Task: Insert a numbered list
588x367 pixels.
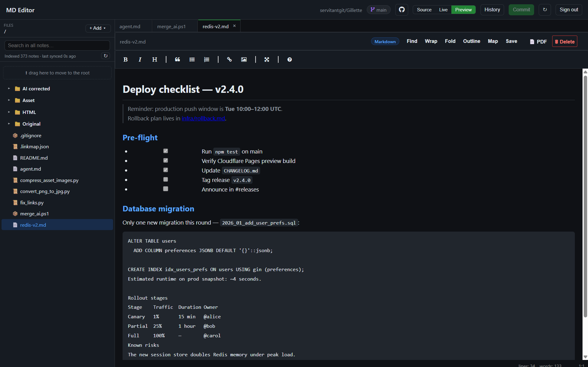Action: 207,59
